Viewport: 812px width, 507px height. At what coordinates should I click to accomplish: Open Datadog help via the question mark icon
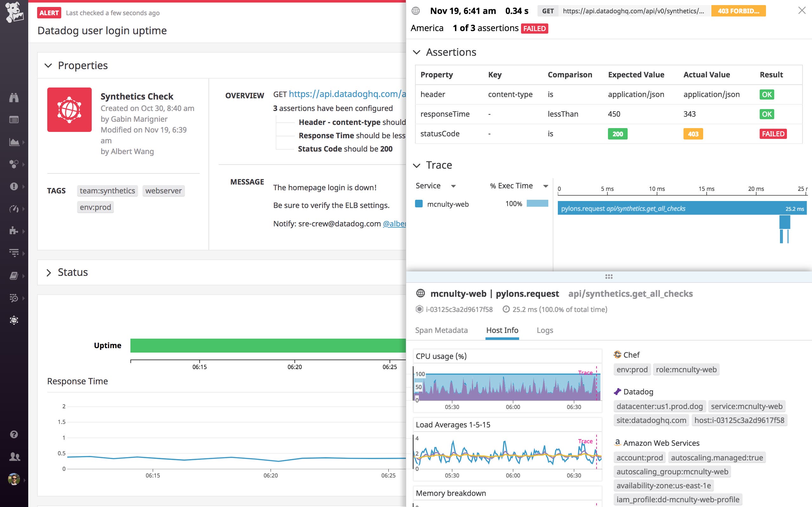click(14, 434)
